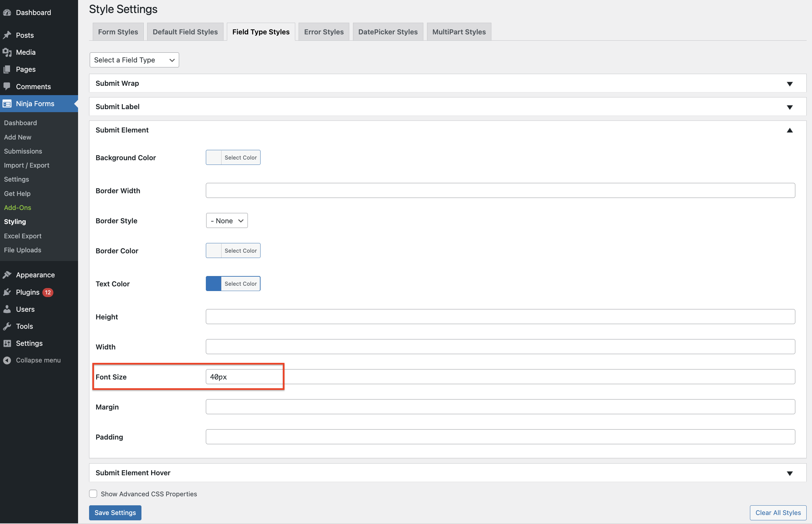Open the Border Style dropdown
The height and width of the screenshot is (524, 812).
(227, 221)
